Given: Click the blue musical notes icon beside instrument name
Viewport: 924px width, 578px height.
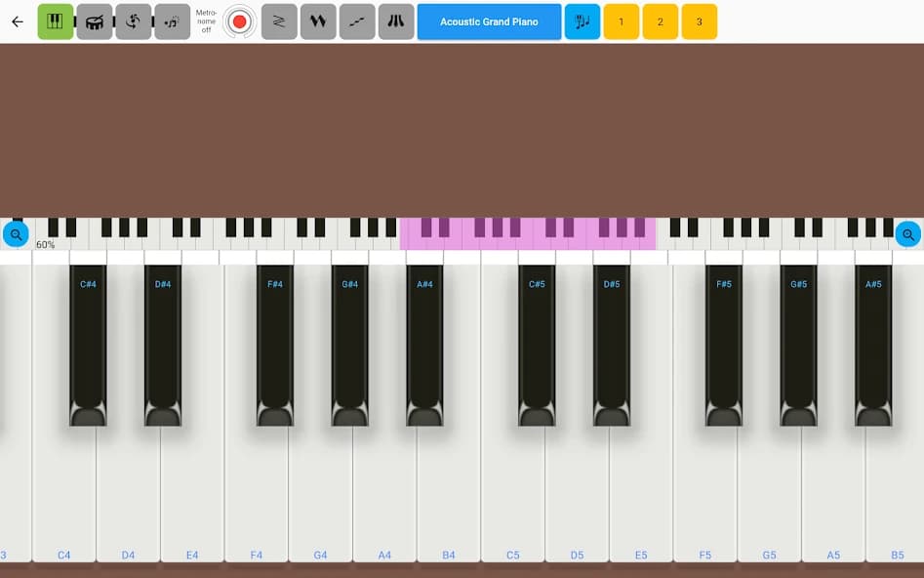Looking at the screenshot, I should [583, 21].
